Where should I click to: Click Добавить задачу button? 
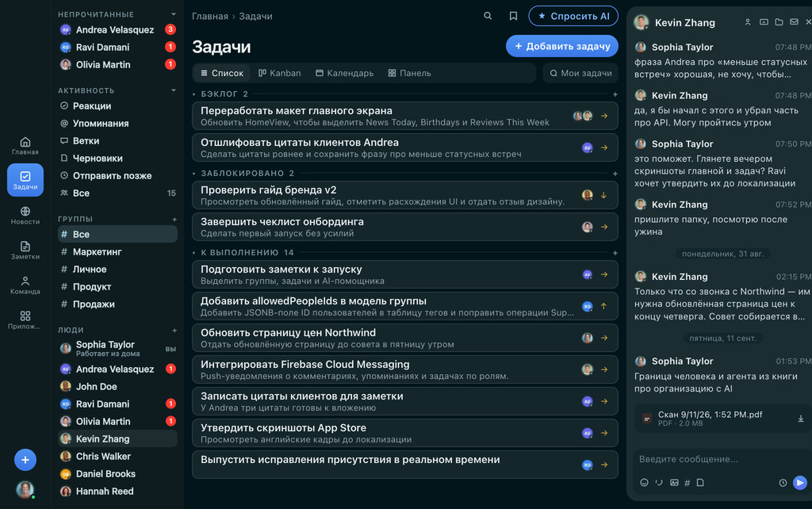[x=562, y=46]
